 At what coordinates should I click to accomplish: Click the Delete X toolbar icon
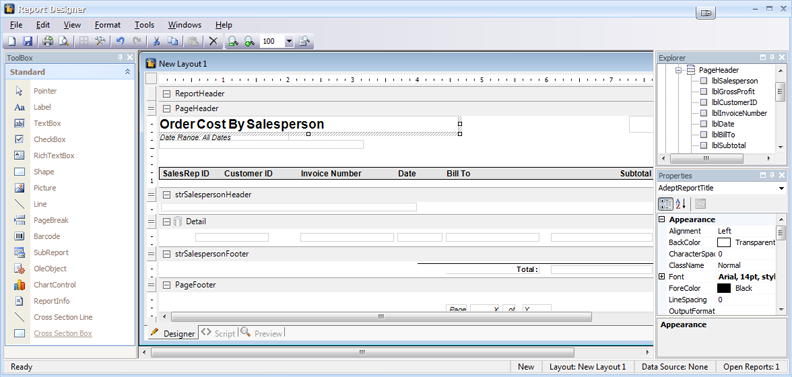(213, 41)
